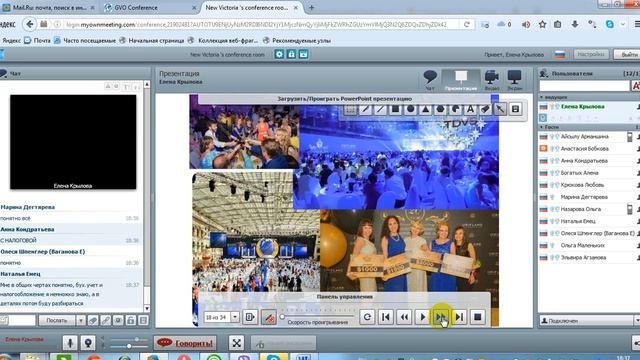The width and height of the screenshot is (640, 360).
Task: Click the Настройки button
Action: pos(591,54)
